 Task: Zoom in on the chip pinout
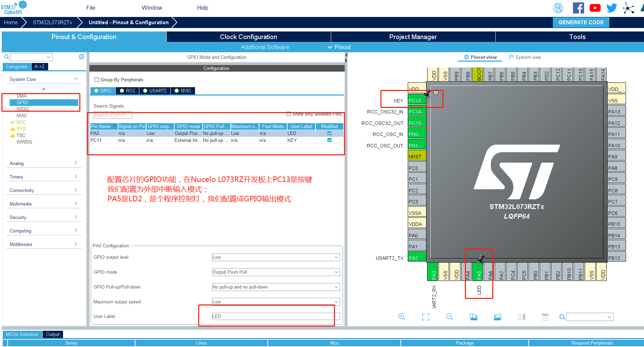click(x=402, y=317)
